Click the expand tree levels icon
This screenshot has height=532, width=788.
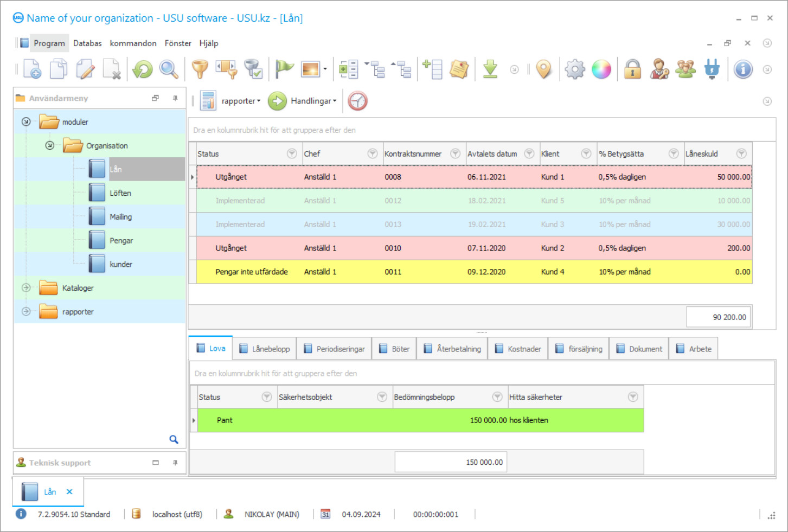tap(375, 69)
